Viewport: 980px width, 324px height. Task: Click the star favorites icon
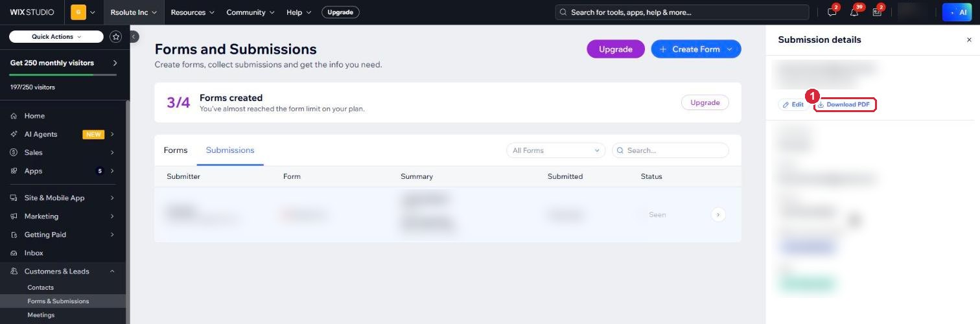coord(116,37)
